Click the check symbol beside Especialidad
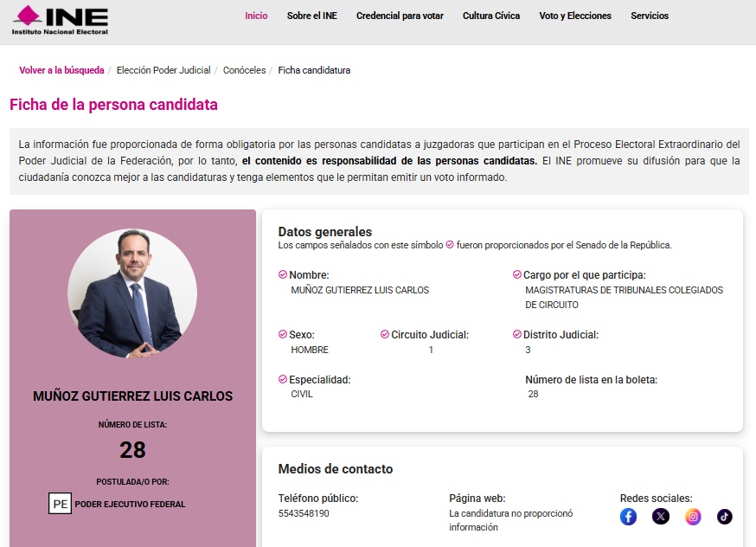 tap(283, 380)
